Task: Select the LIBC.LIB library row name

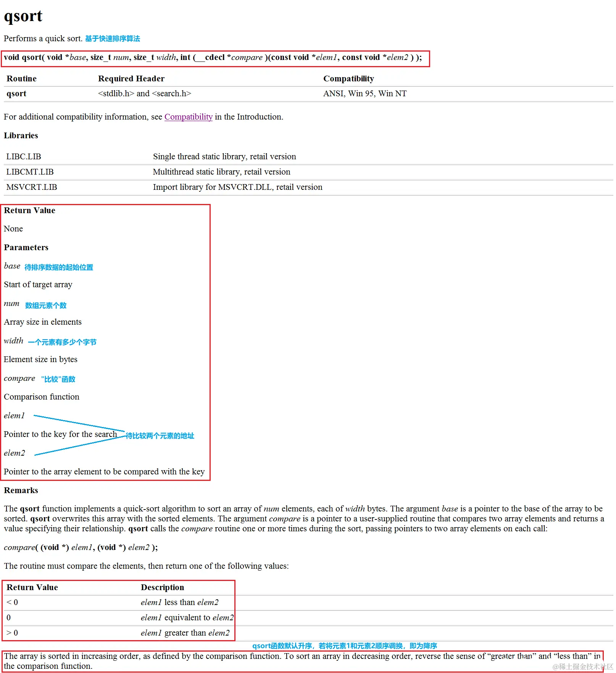Action: point(24,157)
